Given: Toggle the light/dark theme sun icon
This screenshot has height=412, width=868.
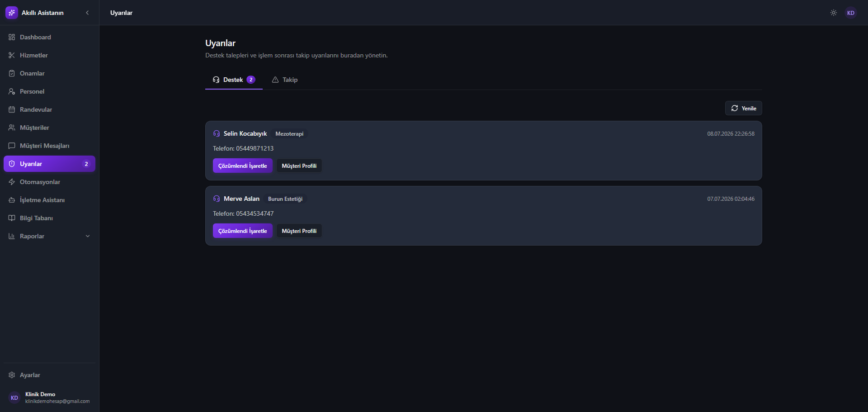Looking at the screenshot, I should [834, 13].
